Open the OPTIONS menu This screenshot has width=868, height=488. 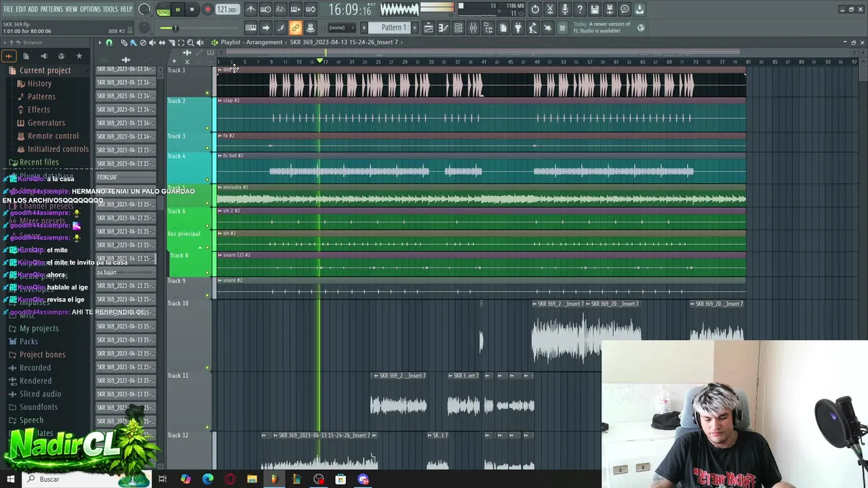click(x=90, y=9)
